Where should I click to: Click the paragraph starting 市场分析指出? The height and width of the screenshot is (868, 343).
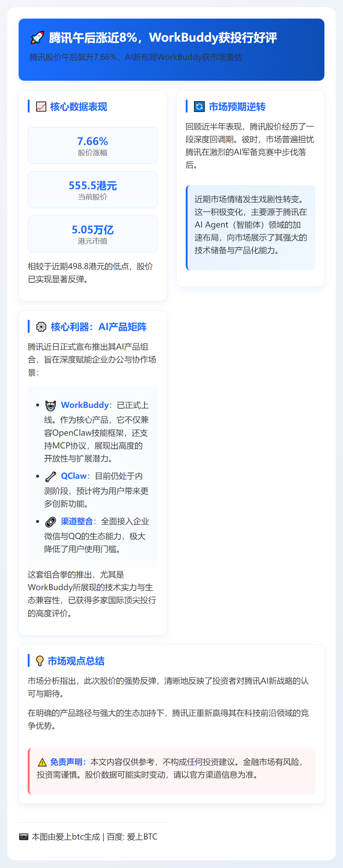(x=168, y=687)
